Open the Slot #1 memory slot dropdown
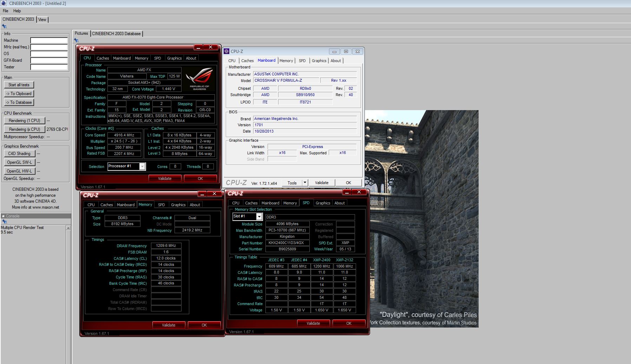Screen dimensions: 631x364 [x=259, y=217]
